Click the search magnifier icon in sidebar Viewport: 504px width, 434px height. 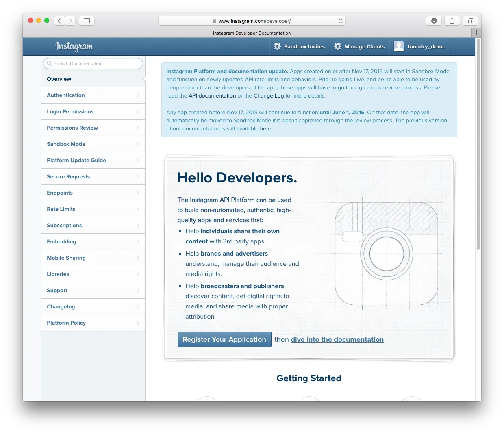pos(50,63)
